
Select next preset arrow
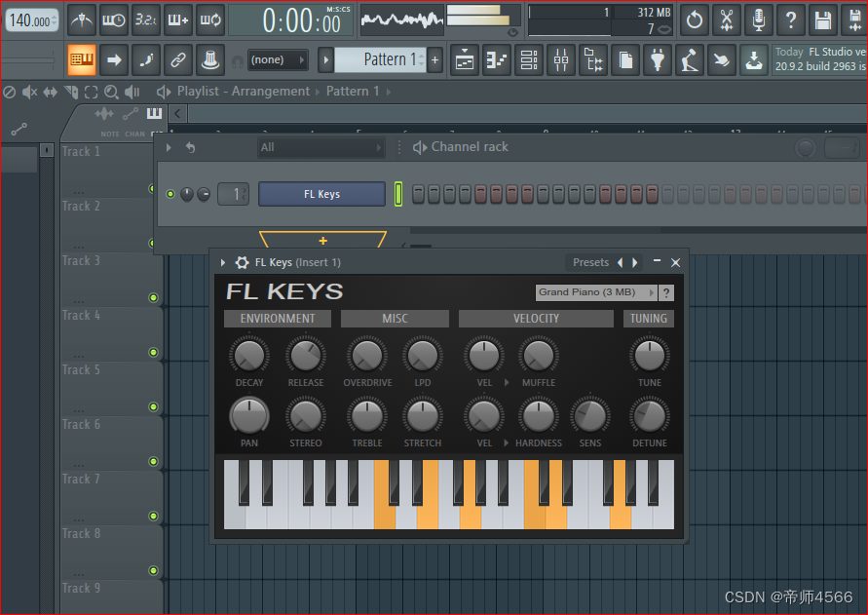[x=635, y=262]
